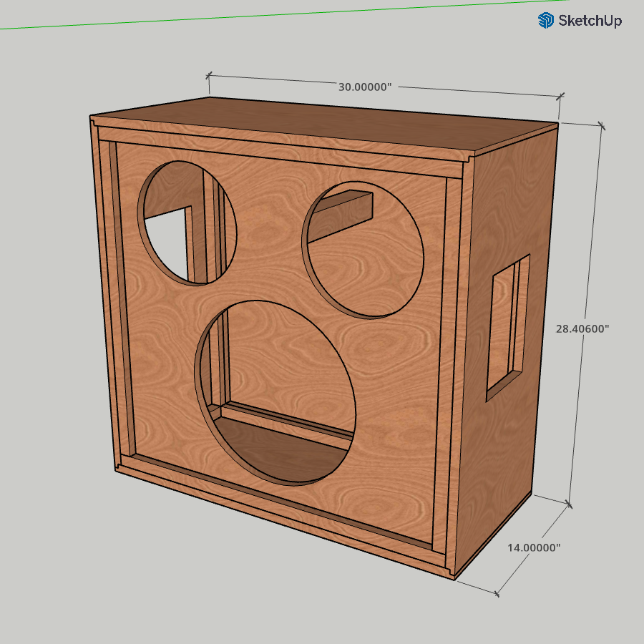Select the top panel of the cabinet
The image size is (644, 644).
[x=322, y=125]
